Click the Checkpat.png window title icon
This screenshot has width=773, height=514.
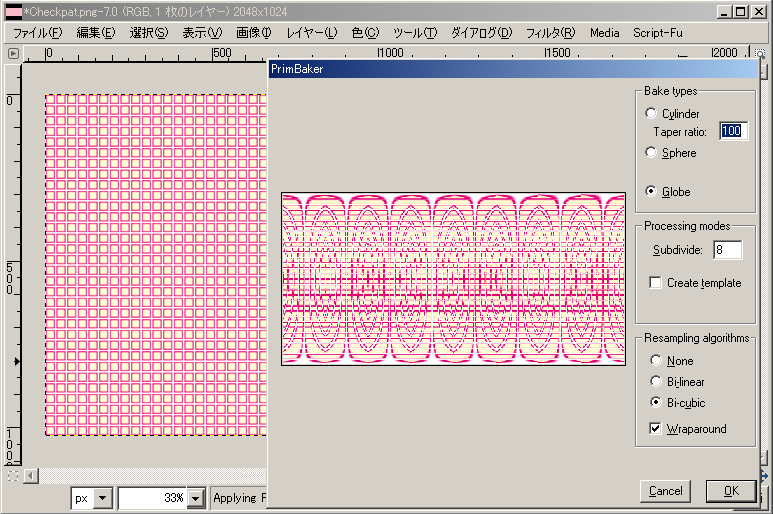point(13,12)
